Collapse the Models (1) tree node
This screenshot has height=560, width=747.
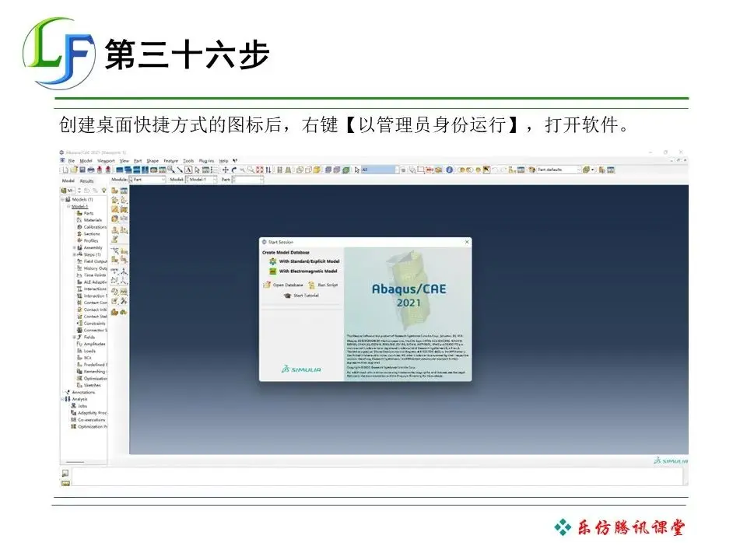pos(62,200)
